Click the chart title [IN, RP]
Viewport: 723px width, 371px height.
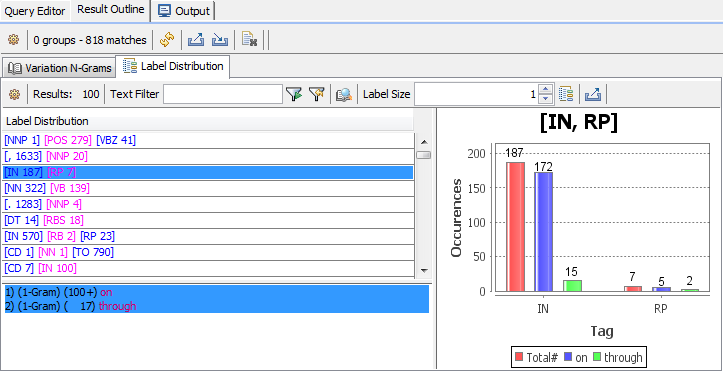pos(578,123)
